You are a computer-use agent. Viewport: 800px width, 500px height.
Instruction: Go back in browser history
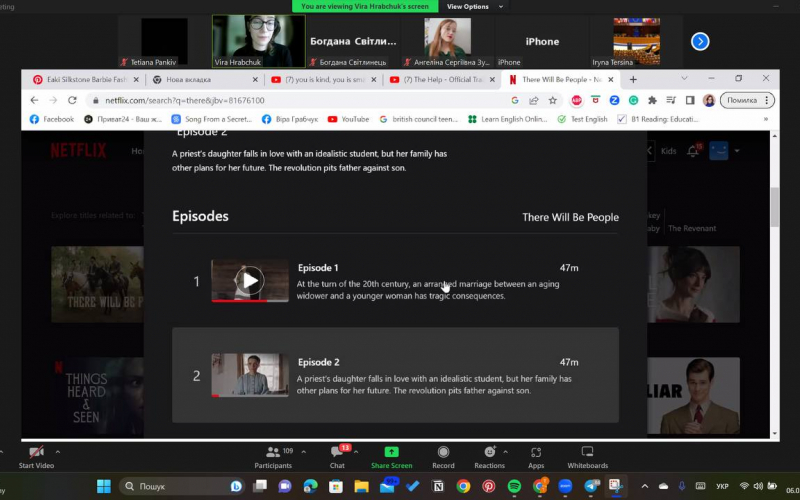click(34, 101)
